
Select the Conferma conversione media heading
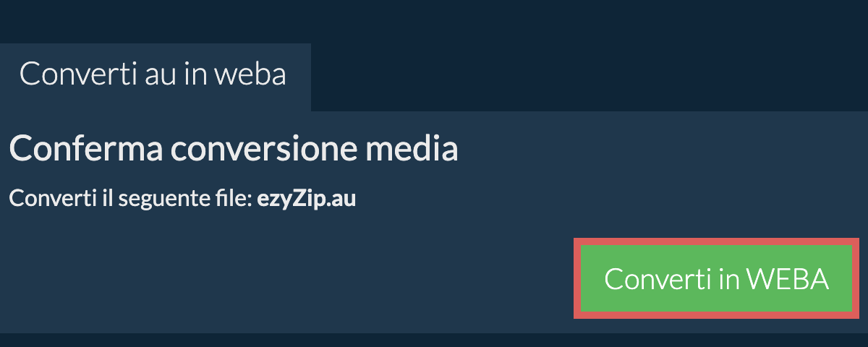tap(234, 149)
